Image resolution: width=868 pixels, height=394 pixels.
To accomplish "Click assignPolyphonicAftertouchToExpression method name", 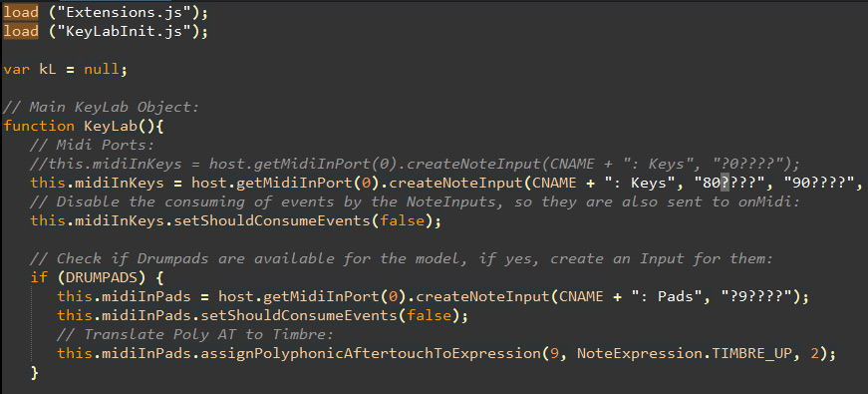I will 370,353.
